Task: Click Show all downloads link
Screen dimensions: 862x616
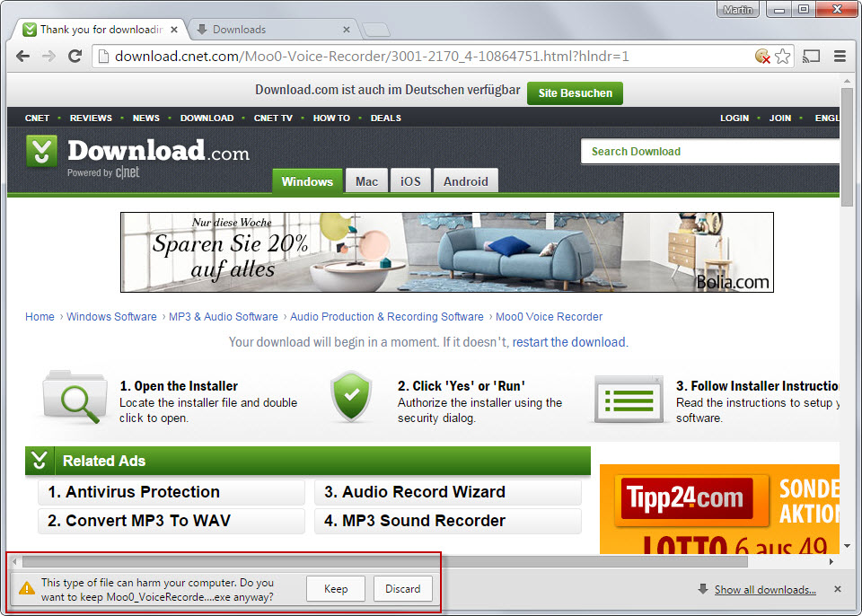Action: [x=765, y=590]
